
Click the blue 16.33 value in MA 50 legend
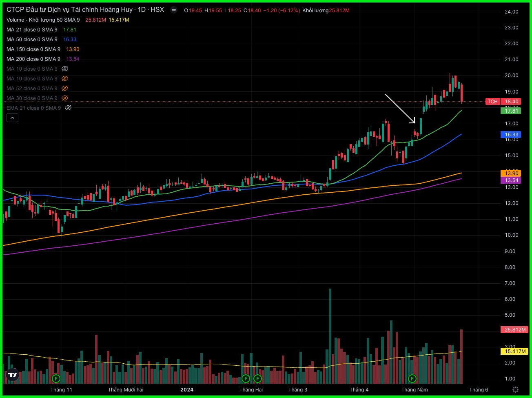click(x=70, y=39)
